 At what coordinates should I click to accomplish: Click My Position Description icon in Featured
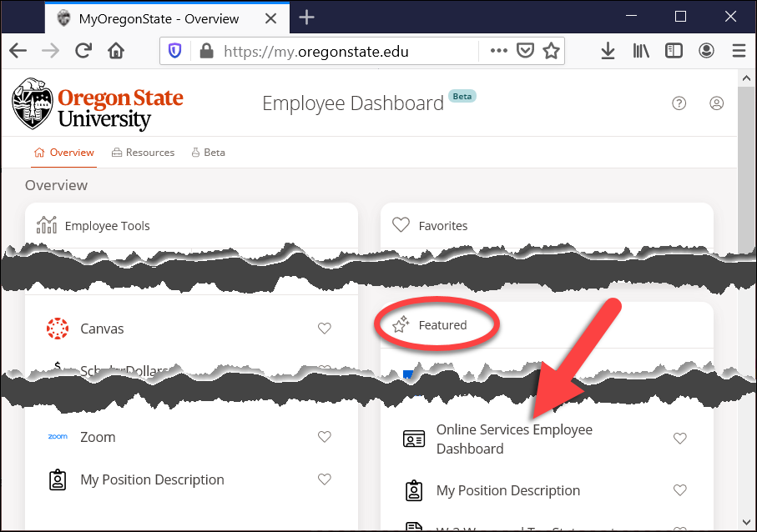pos(414,490)
